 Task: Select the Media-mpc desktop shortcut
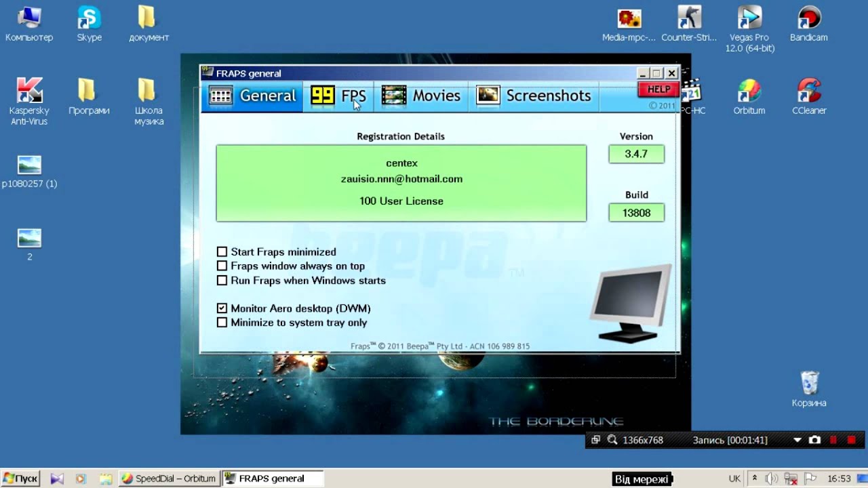(x=629, y=24)
